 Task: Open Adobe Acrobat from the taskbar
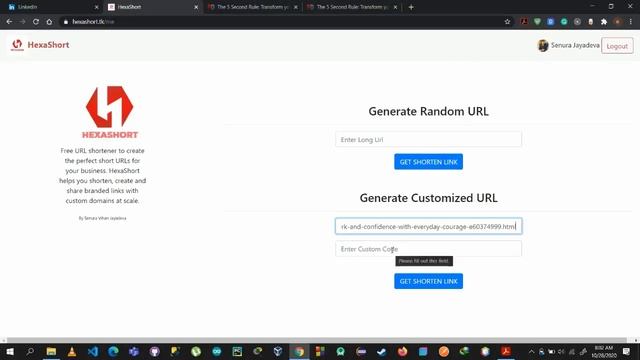pyautogui.click(x=506, y=351)
